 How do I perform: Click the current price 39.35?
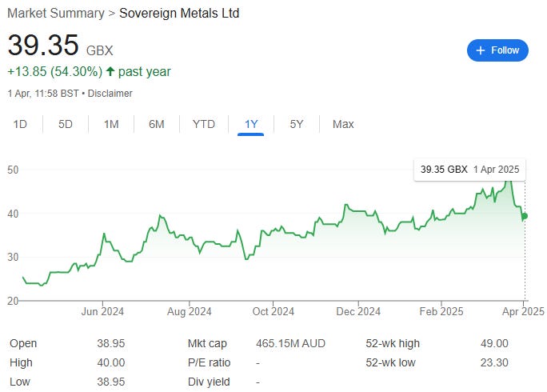[43, 45]
